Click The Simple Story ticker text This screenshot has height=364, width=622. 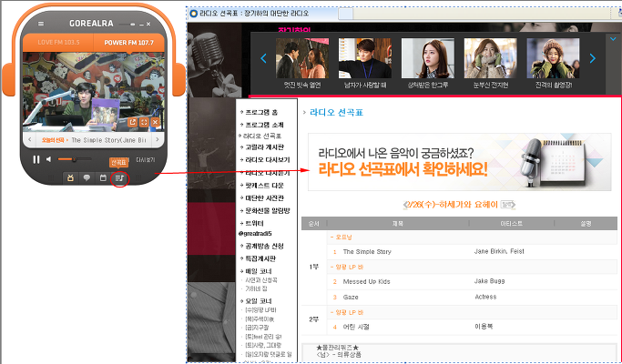point(108,140)
